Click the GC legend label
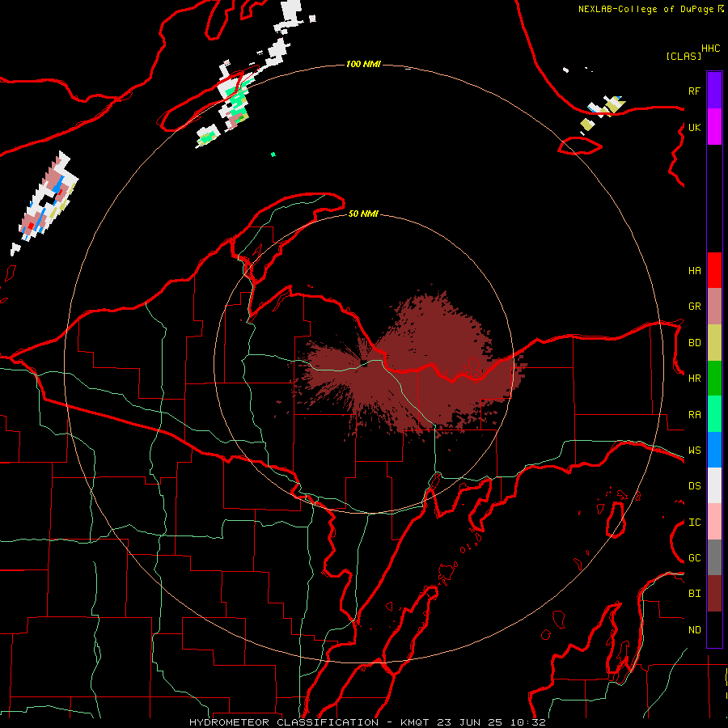728x728 pixels. (694, 558)
